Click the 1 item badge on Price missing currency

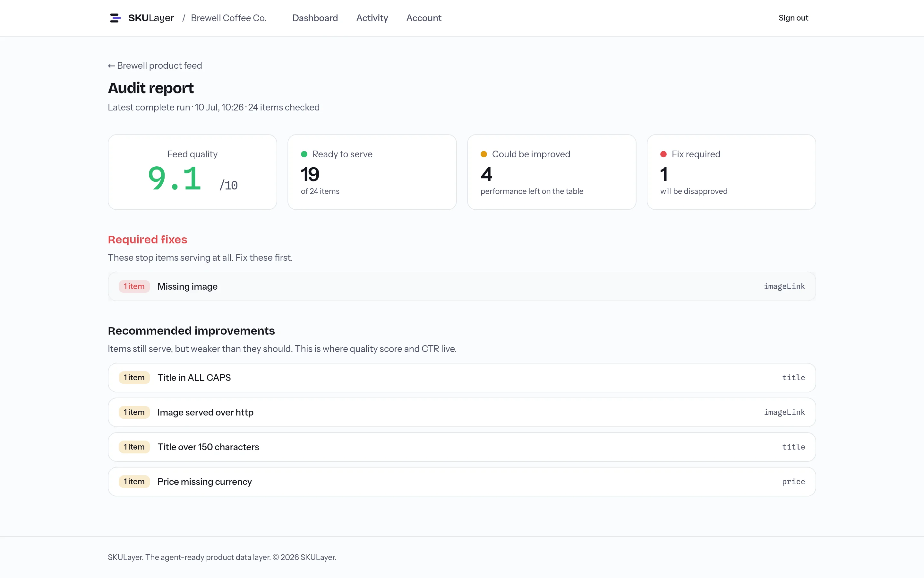click(134, 482)
